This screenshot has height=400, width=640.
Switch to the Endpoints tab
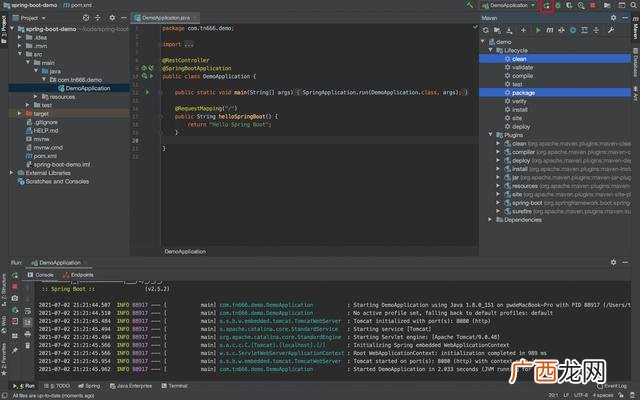coord(78,275)
